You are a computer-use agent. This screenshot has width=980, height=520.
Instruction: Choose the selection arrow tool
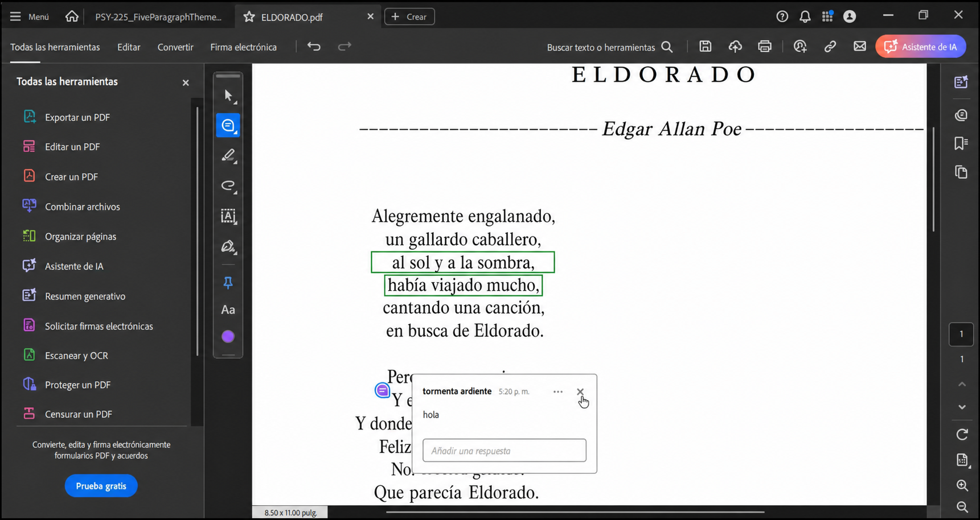pos(228,96)
